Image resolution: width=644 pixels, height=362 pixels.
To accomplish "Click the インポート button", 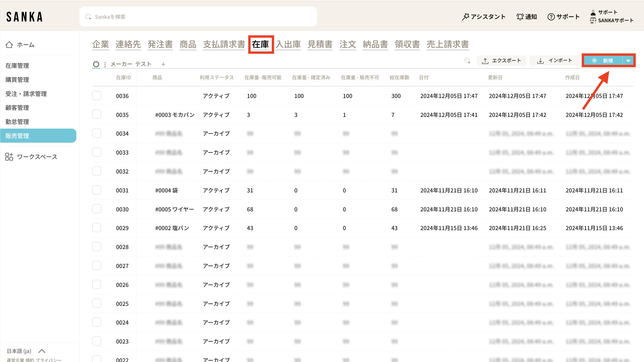I will tap(554, 61).
